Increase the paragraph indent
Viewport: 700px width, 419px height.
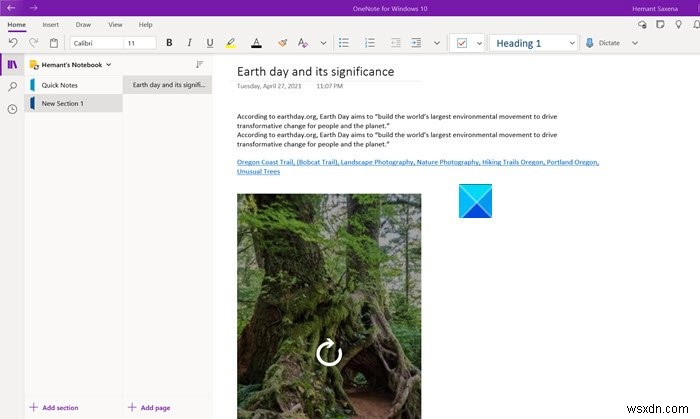point(416,43)
